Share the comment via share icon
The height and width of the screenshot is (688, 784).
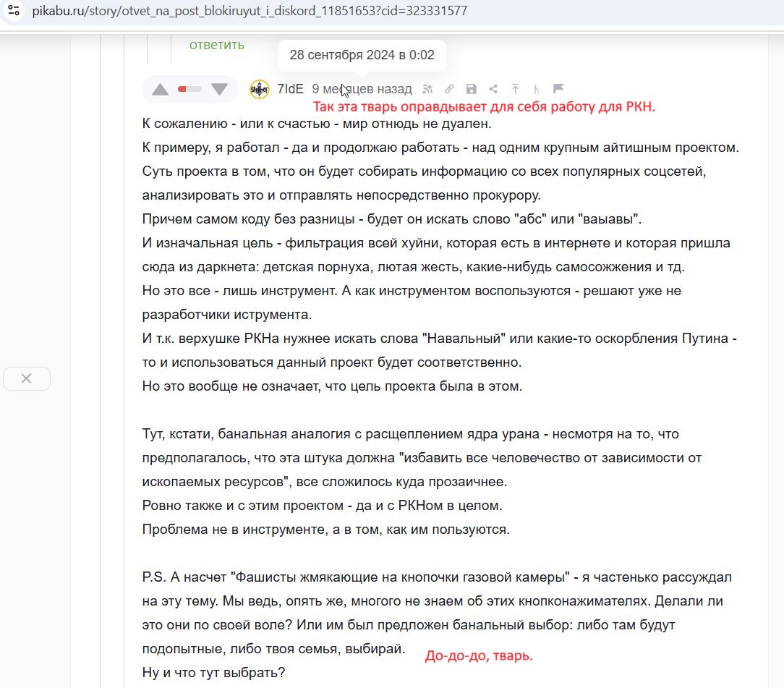tap(493, 89)
